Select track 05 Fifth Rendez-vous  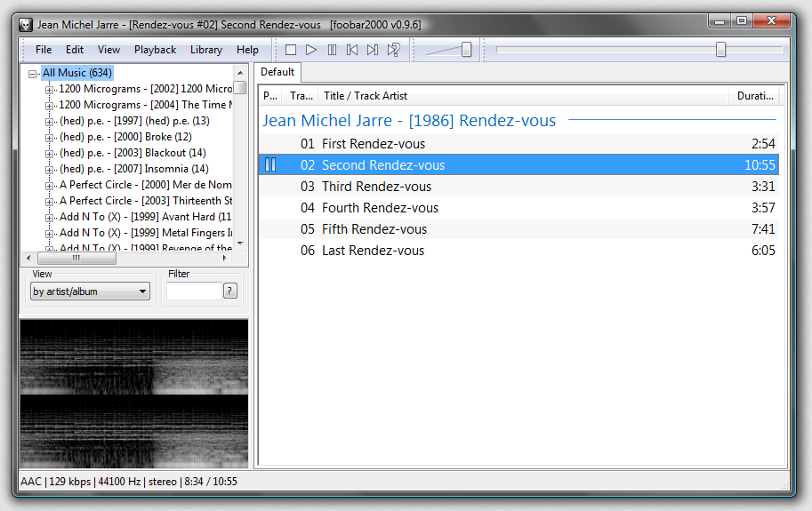519,229
